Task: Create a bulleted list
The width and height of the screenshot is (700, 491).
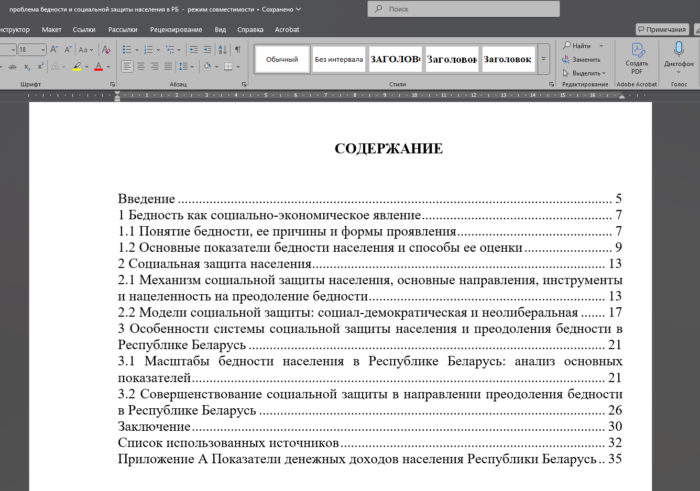Action: point(127,50)
